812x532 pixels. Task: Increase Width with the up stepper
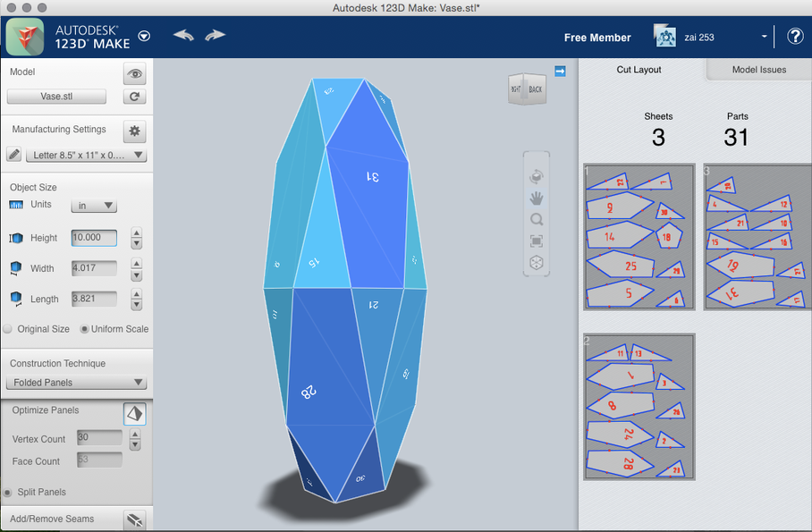coord(136,263)
